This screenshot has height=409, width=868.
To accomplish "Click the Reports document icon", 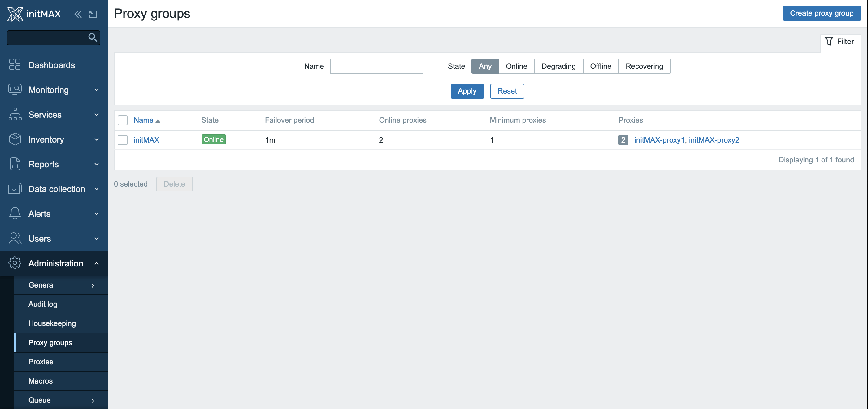I will coord(15,164).
